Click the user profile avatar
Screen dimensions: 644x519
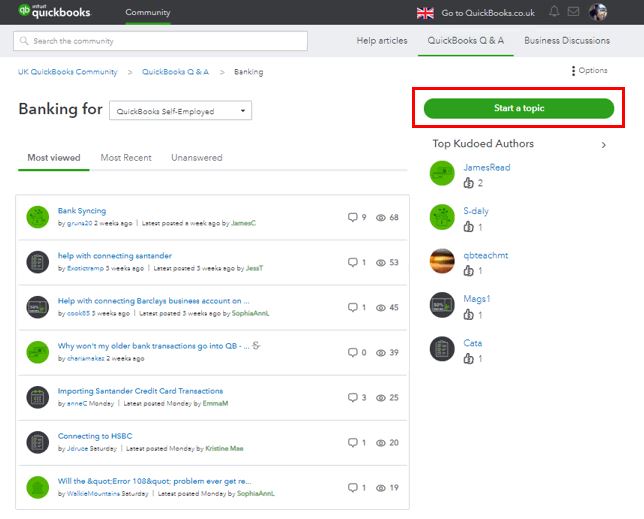(x=598, y=12)
